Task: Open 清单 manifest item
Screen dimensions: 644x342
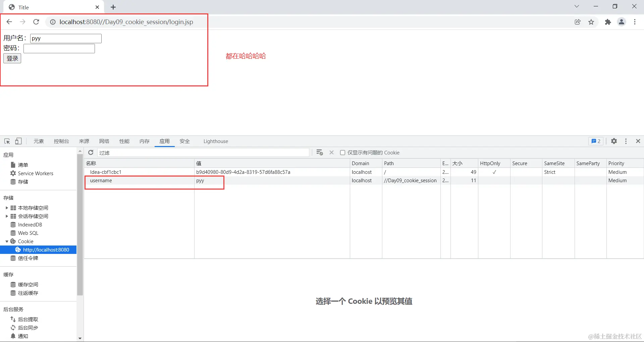Action: click(x=23, y=165)
